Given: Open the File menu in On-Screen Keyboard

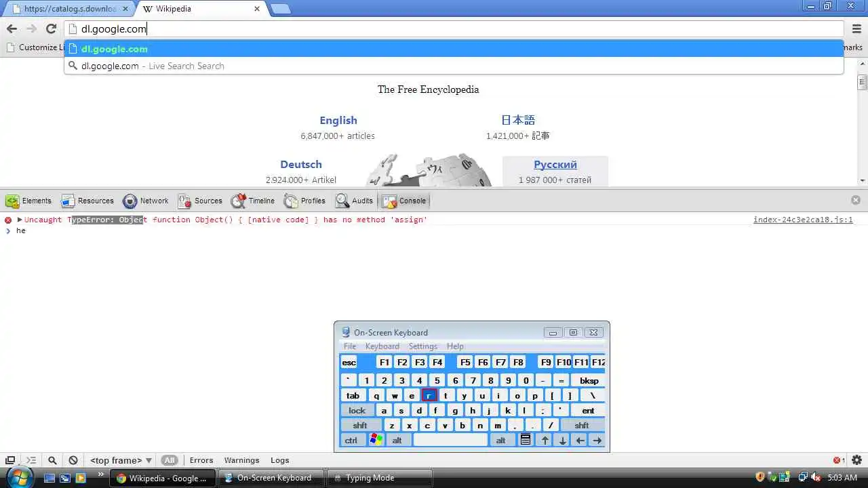Looking at the screenshot, I should click(x=350, y=346).
